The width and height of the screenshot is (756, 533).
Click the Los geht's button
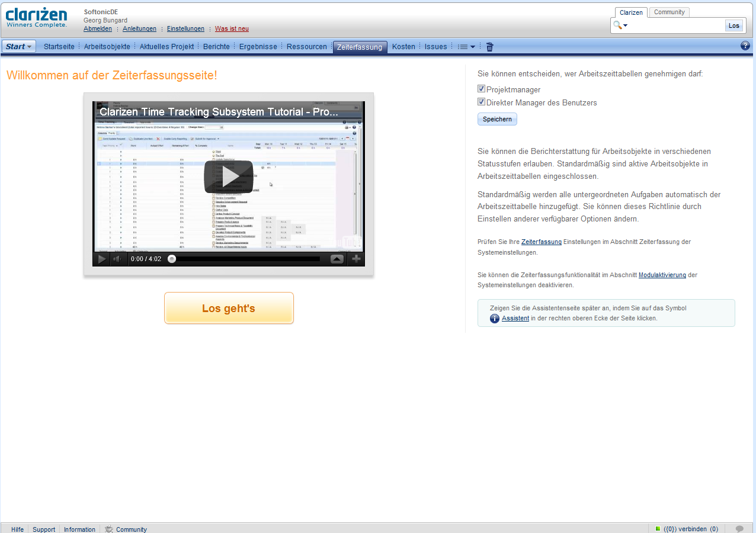(x=229, y=308)
